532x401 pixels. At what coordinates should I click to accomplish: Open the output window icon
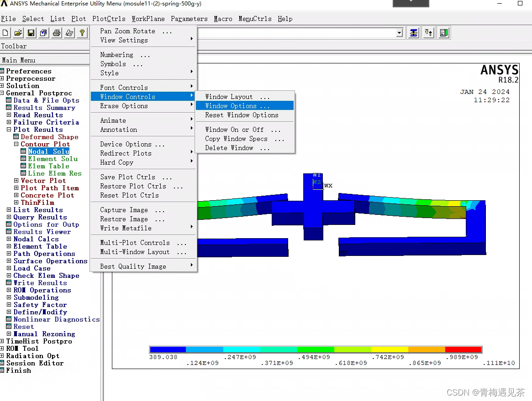pyautogui.click(x=443, y=32)
